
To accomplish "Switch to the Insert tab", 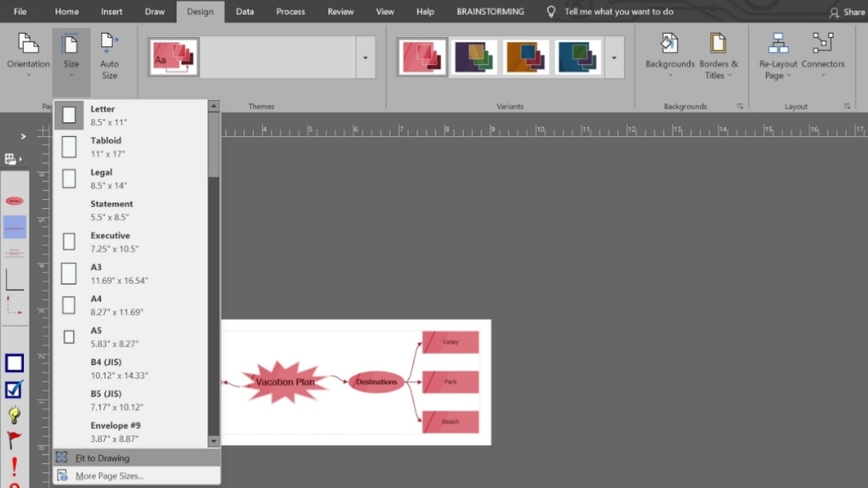I will point(111,12).
